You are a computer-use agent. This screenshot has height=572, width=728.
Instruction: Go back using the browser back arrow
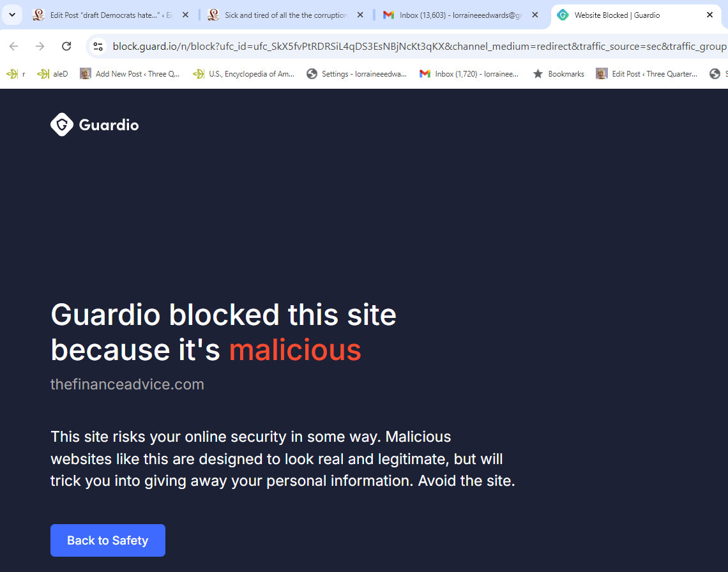(x=14, y=46)
